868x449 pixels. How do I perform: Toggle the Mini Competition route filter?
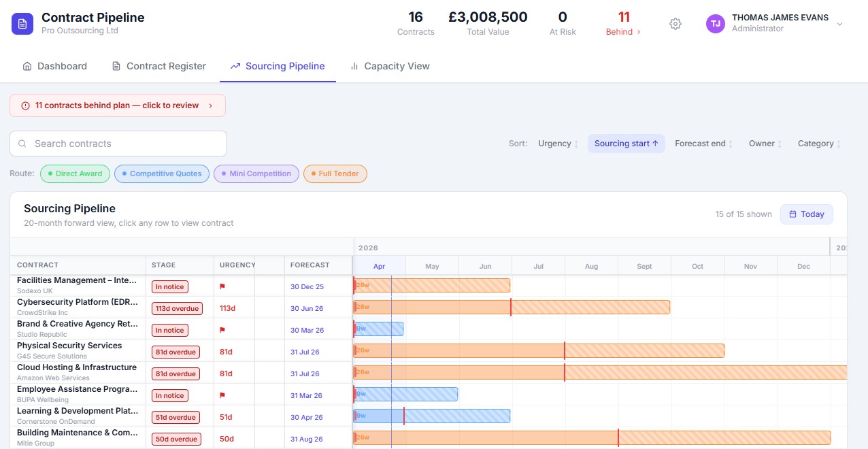(256, 173)
